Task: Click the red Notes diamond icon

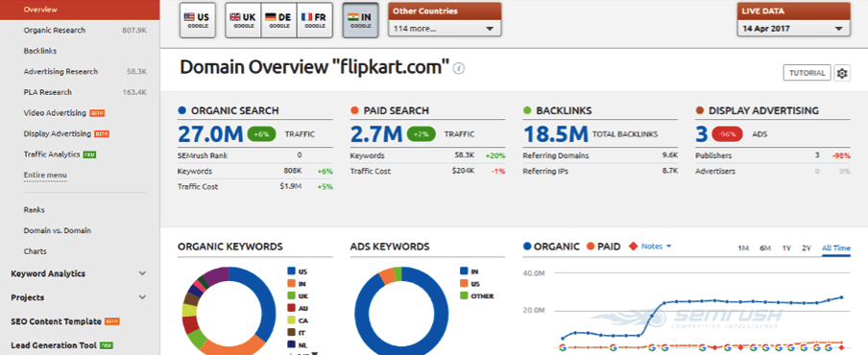Action: click(x=634, y=247)
